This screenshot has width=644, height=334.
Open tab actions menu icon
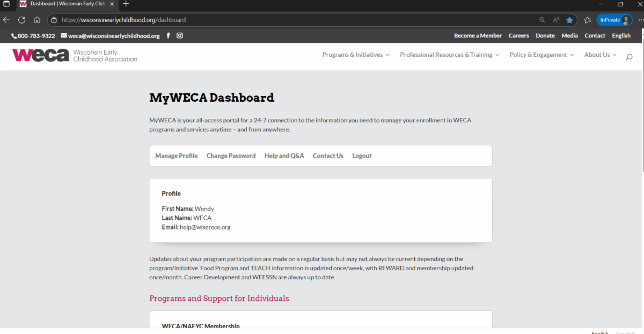[6, 4]
